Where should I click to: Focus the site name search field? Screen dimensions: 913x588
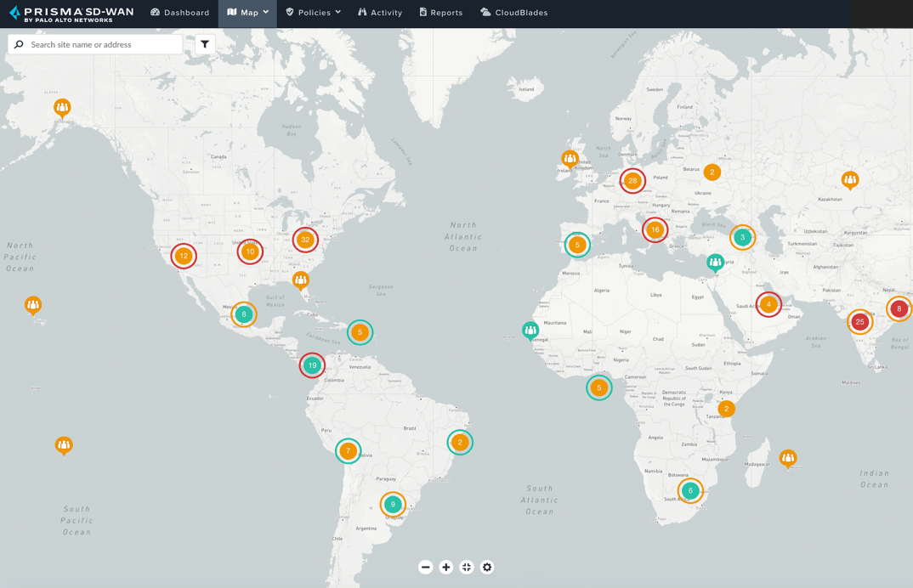[102, 44]
